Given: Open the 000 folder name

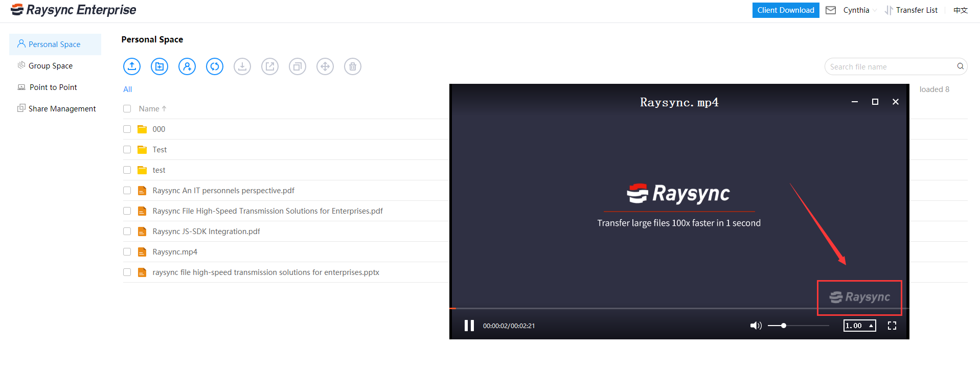Looking at the screenshot, I should pos(159,129).
